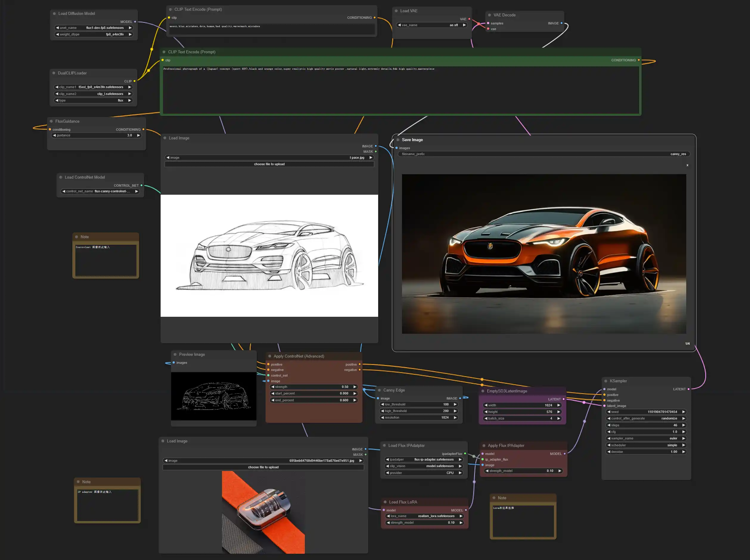Viewport: 750px width, 560px height.
Task: Increase cfg using its right arrow
Action: 684,432
